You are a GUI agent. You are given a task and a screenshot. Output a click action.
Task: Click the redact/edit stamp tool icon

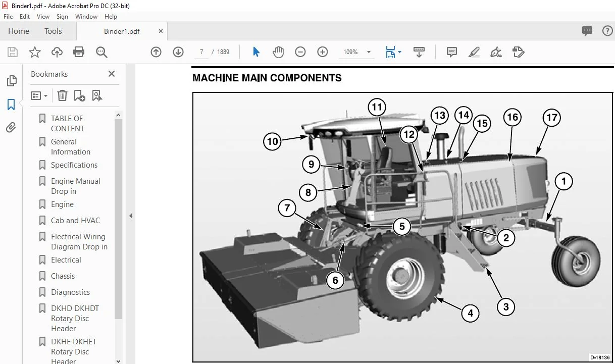click(519, 52)
